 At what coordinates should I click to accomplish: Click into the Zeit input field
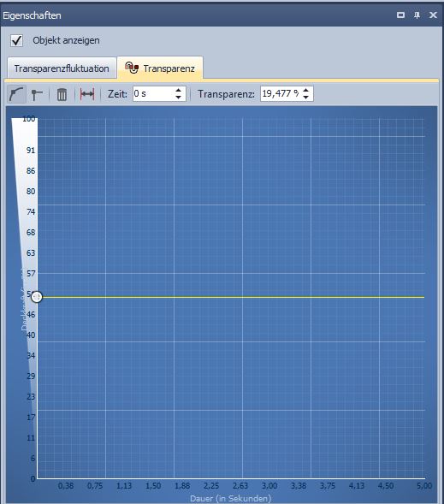[153, 93]
